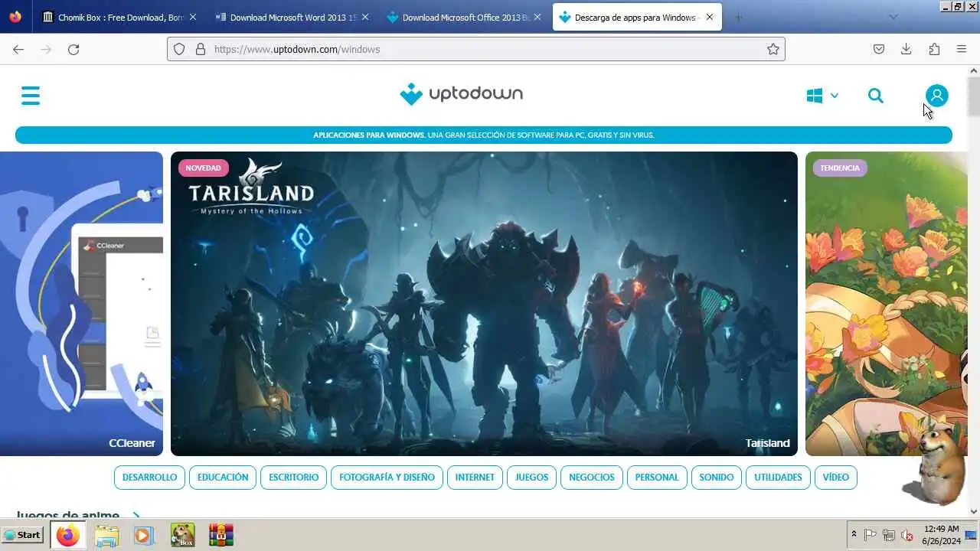Select the ESCRITORIO category

tap(294, 477)
